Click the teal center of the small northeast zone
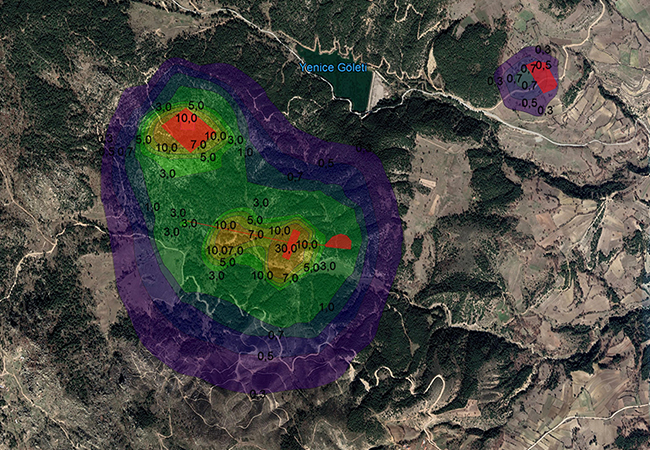 [x=523, y=78]
